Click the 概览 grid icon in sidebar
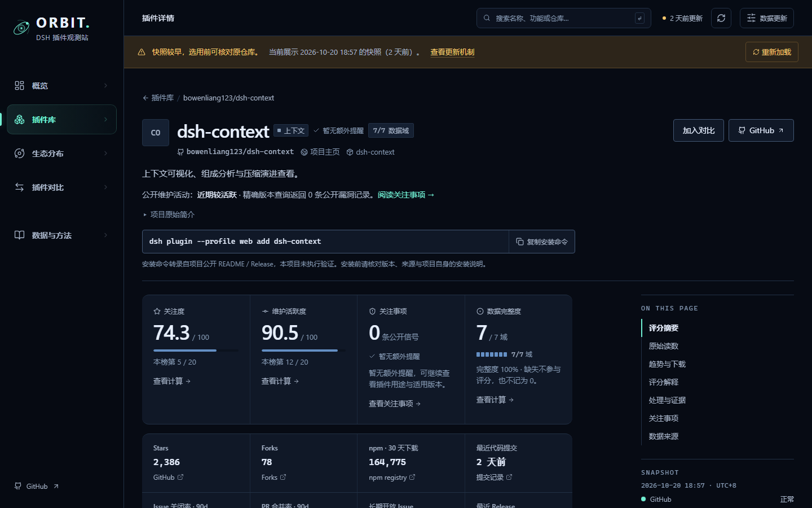 19,85
